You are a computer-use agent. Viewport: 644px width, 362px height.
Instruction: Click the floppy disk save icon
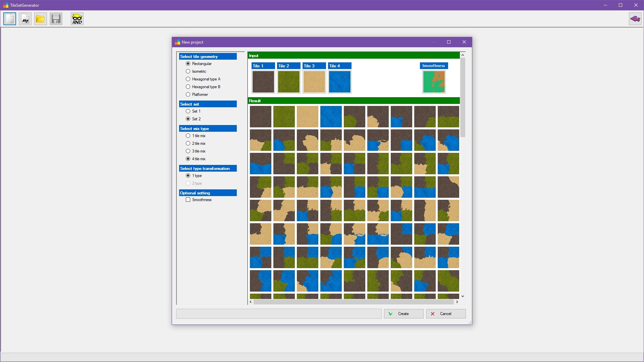[56, 19]
